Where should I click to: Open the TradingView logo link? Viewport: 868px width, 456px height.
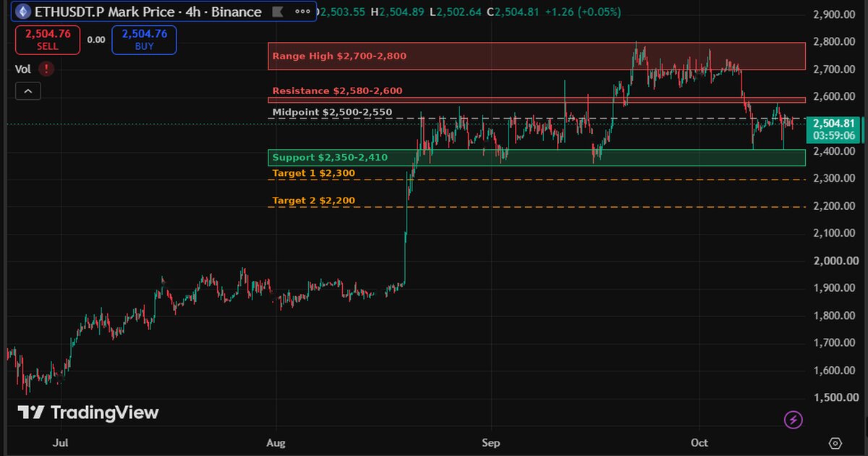[88, 413]
